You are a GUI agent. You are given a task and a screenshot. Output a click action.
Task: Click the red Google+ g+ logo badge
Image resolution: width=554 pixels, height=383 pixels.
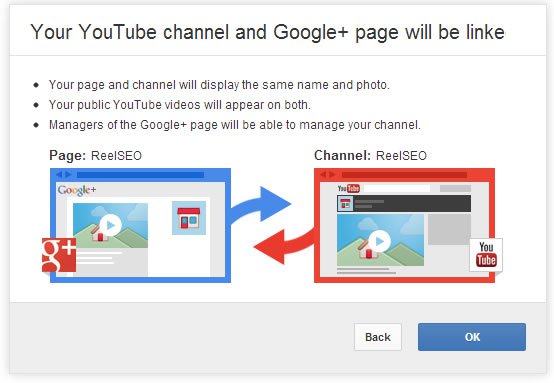(59, 255)
